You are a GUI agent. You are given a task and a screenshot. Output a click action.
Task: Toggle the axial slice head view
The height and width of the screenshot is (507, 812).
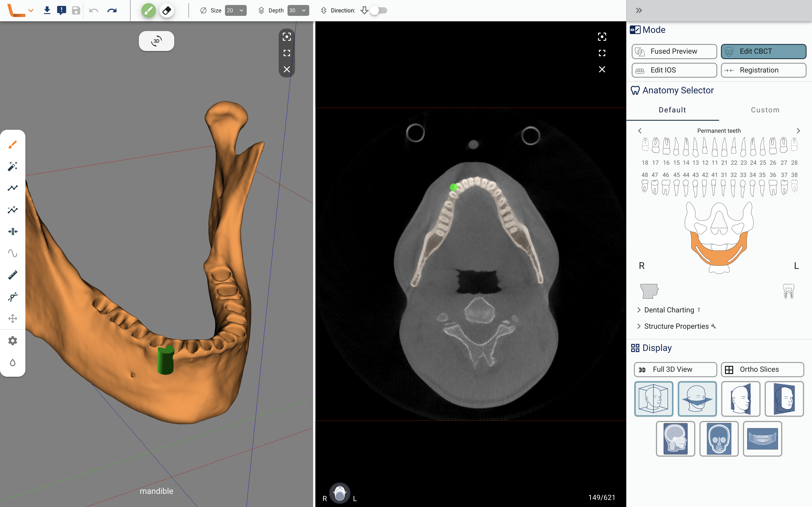[x=697, y=399]
